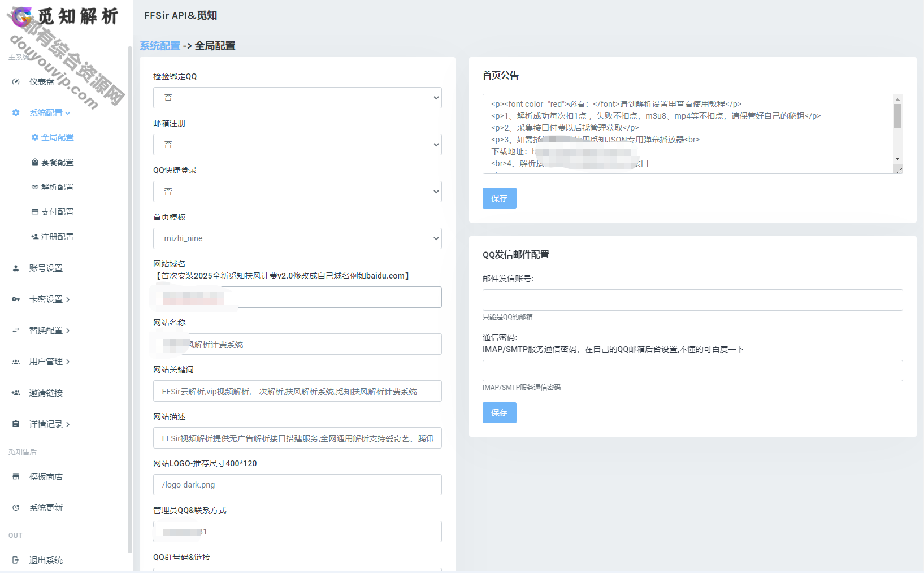This screenshot has height=574, width=924.
Task: Click the 网站关键词 input field
Action: [x=297, y=391]
